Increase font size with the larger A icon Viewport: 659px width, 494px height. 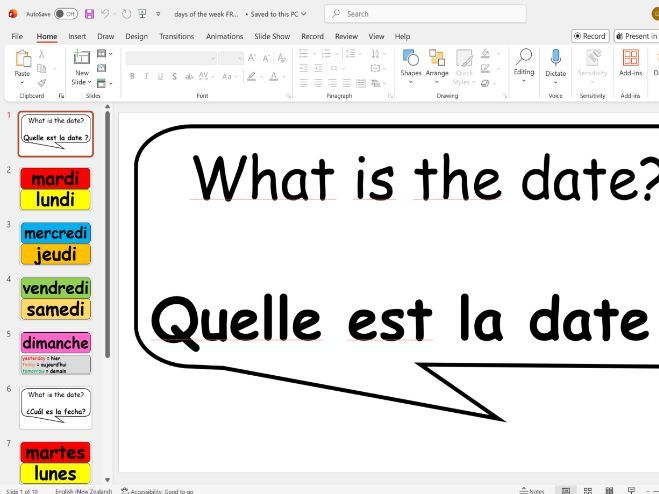251,58
